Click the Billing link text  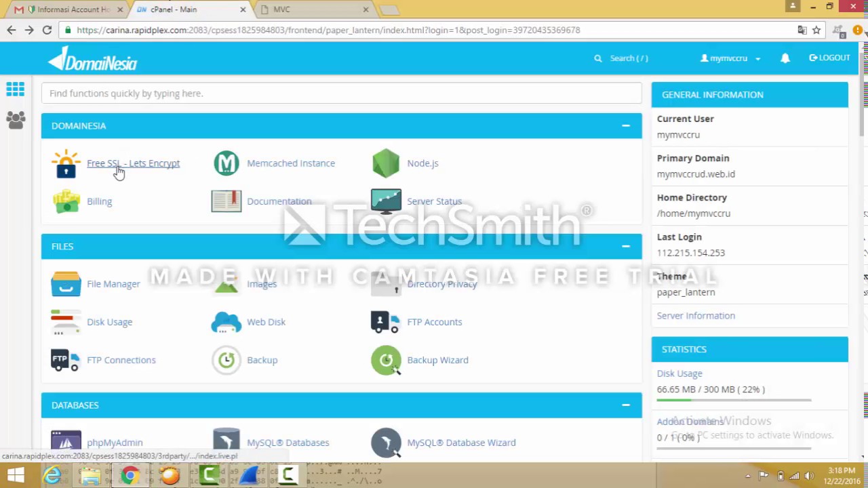[x=99, y=201]
